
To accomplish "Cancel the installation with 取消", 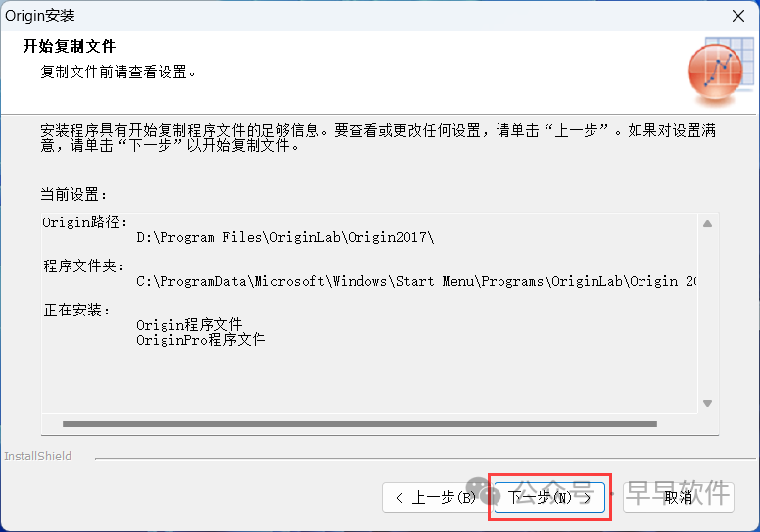I will click(678, 497).
